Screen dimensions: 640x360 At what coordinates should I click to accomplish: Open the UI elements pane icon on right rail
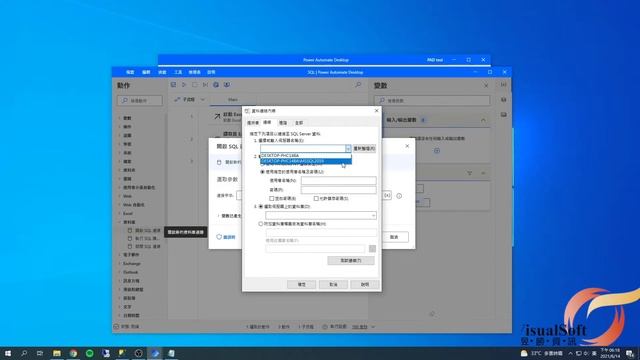(504, 100)
